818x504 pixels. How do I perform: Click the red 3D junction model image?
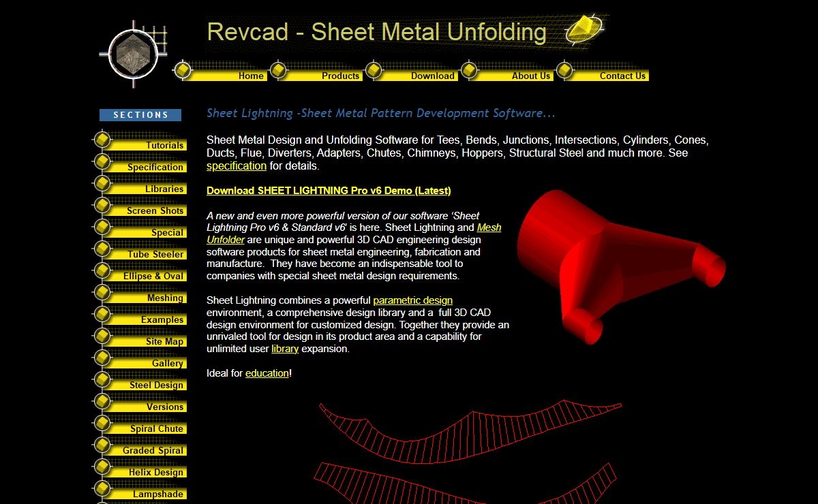coord(622,267)
